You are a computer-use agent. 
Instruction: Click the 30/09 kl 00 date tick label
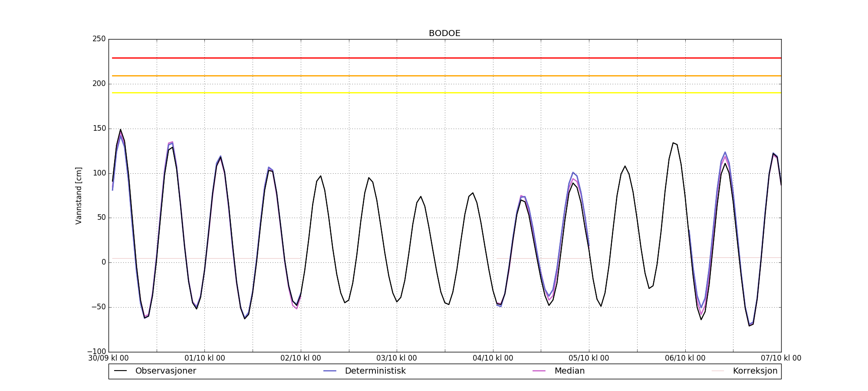coord(108,358)
